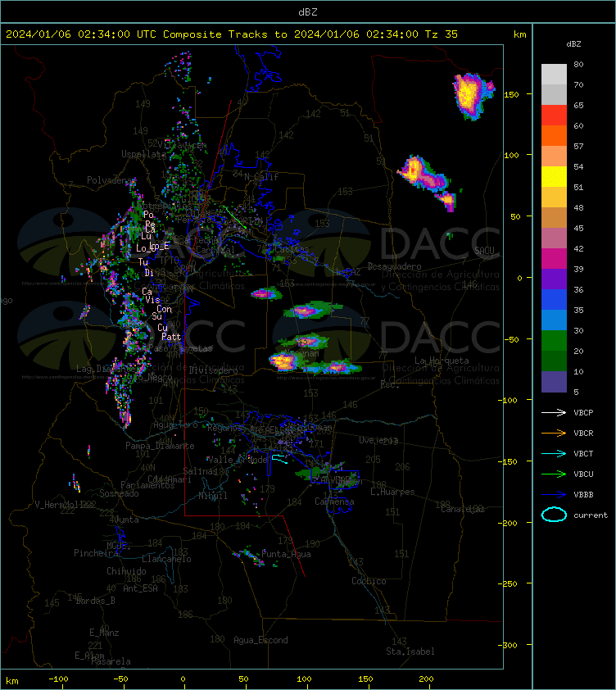This screenshot has width=616, height=690.
Task: Select the gold 48-51 dBZ swatch
Action: point(554,197)
